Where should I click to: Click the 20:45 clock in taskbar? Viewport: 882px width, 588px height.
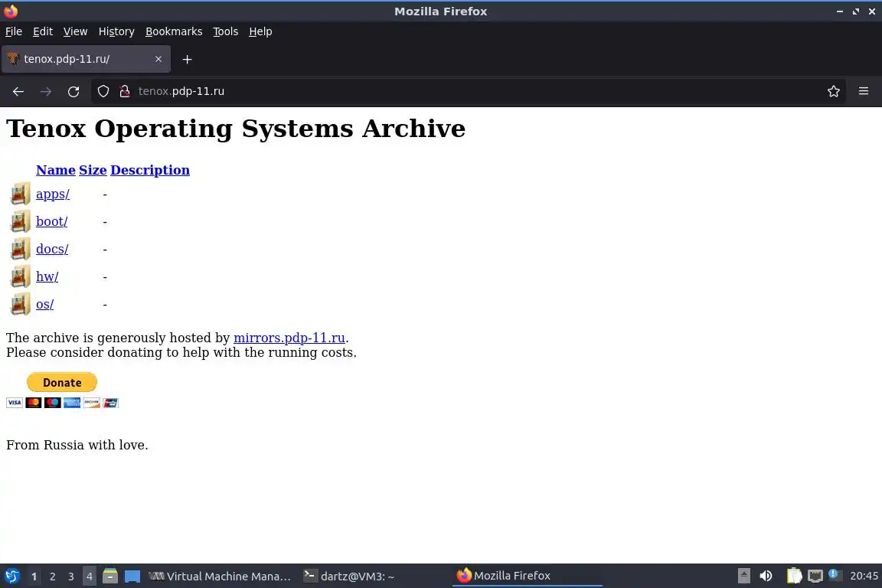[x=864, y=576]
